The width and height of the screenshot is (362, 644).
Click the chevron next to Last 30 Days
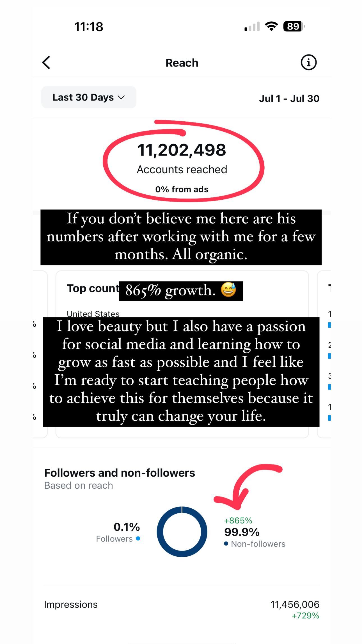121,97
